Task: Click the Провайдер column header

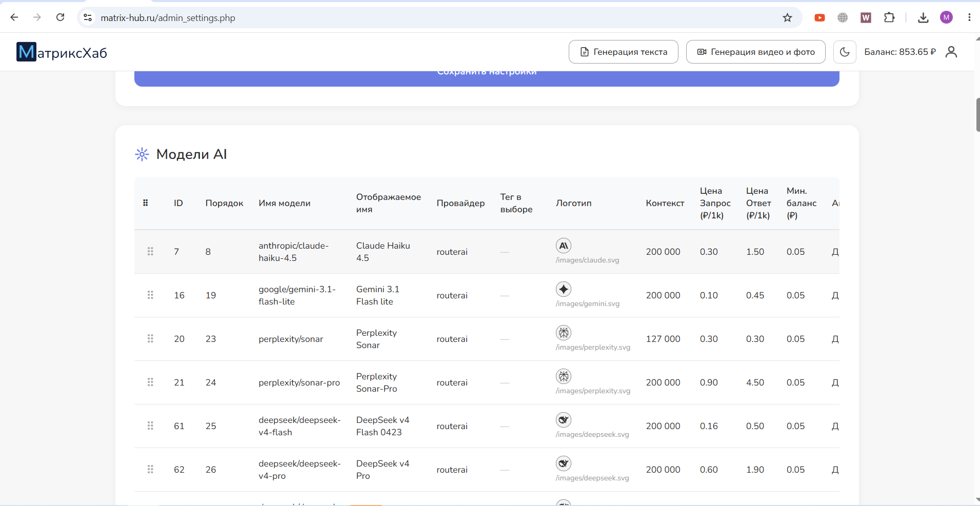Action: [x=461, y=203]
